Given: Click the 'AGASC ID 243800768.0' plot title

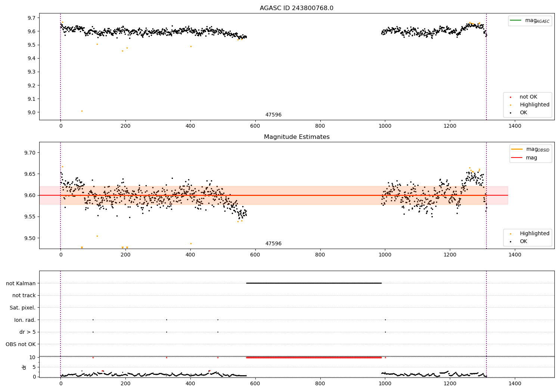Looking at the screenshot, I should point(296,8).
